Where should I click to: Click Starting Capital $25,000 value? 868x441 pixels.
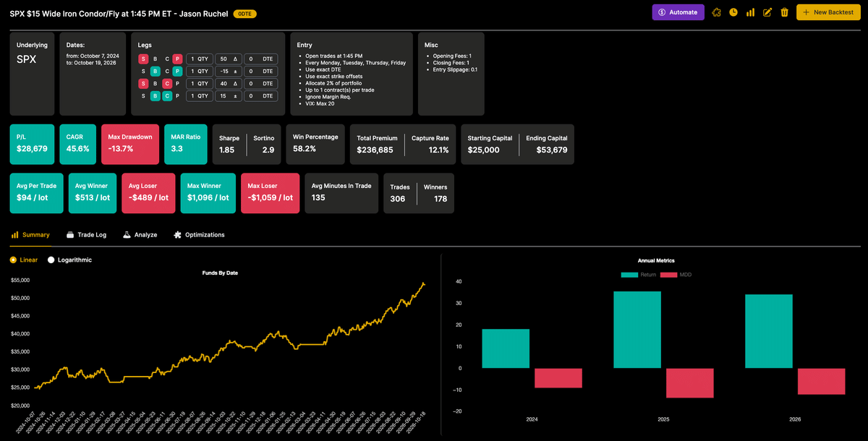click(x=484, y=150)
